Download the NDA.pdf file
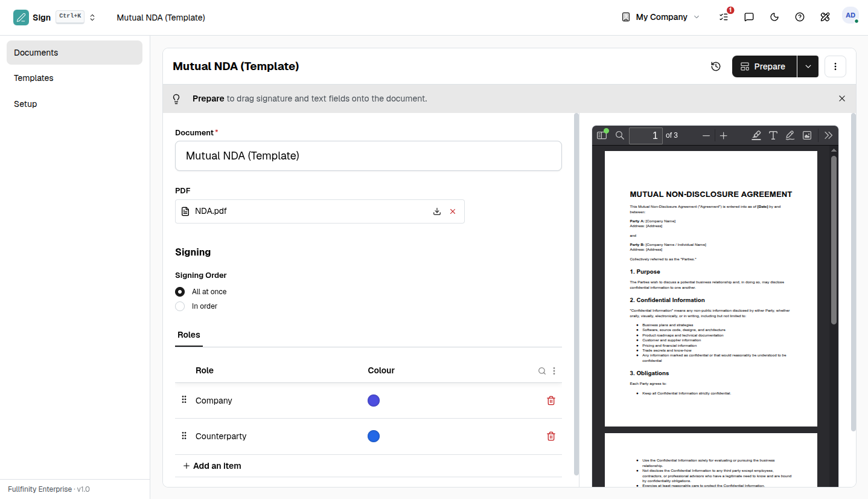This screenshot has height=499, width=868. pos(437,211)
